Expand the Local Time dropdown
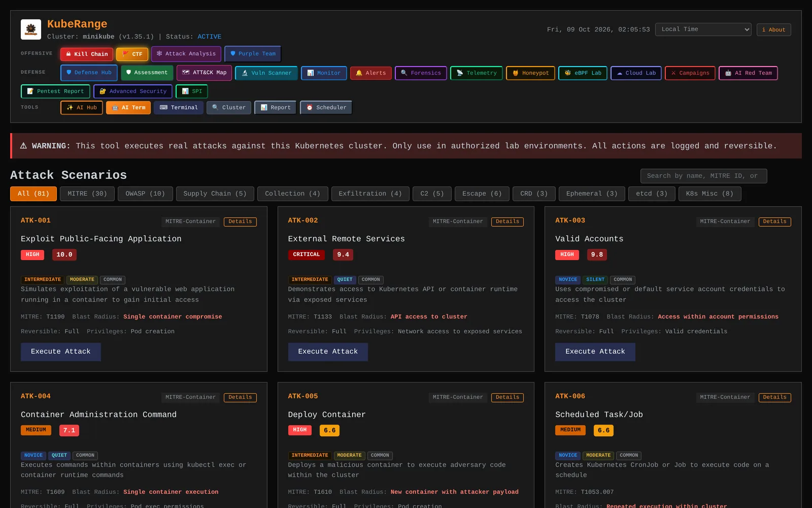Screen dimensions: 812x508 coord(703,29)
